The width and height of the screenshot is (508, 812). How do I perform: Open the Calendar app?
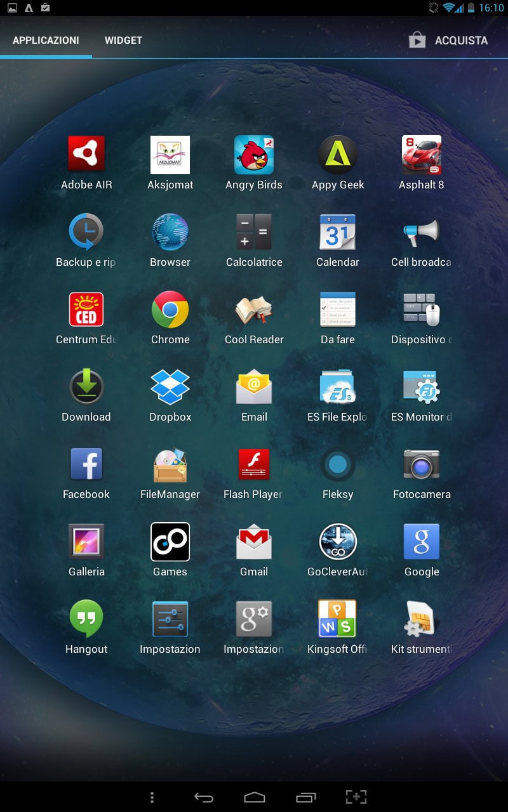338,241
